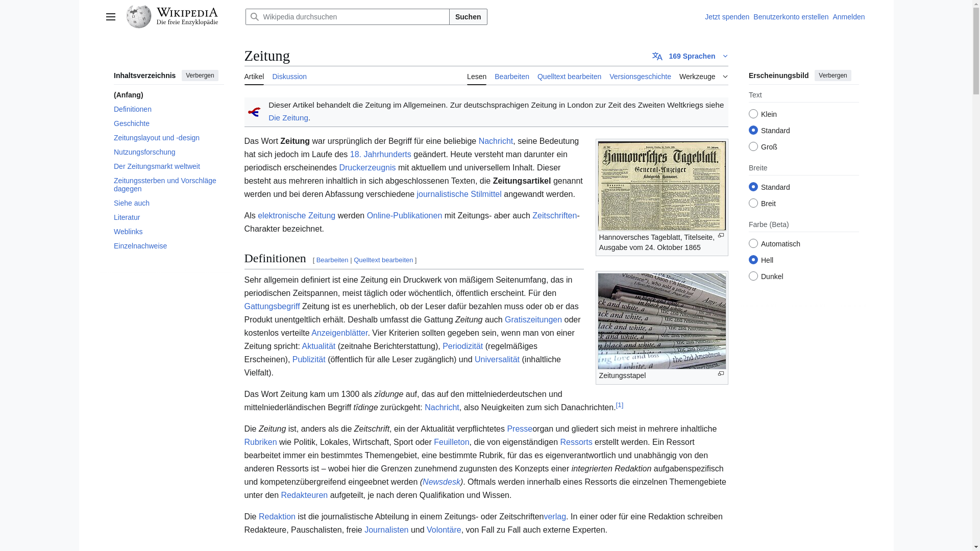Focus the Wikipedia durchsuchen search field
The width and height of the screenshot is (980, 551).
click(348, 17)
